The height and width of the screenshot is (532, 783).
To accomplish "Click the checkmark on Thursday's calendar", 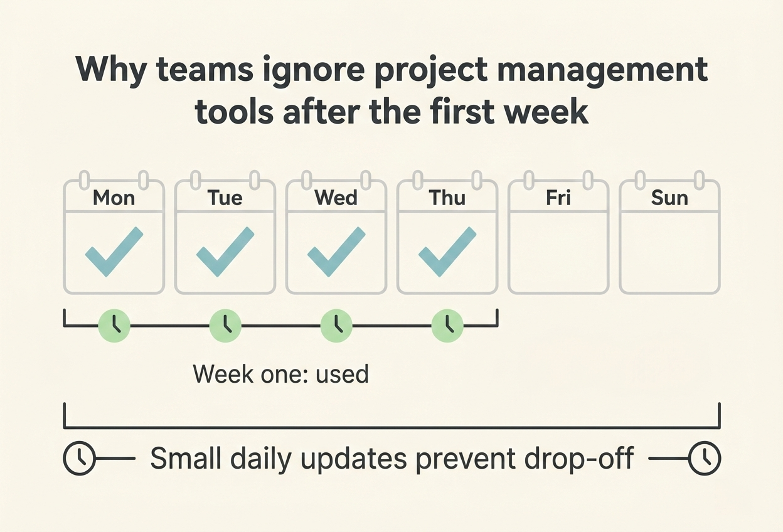I will coord(447,252).
